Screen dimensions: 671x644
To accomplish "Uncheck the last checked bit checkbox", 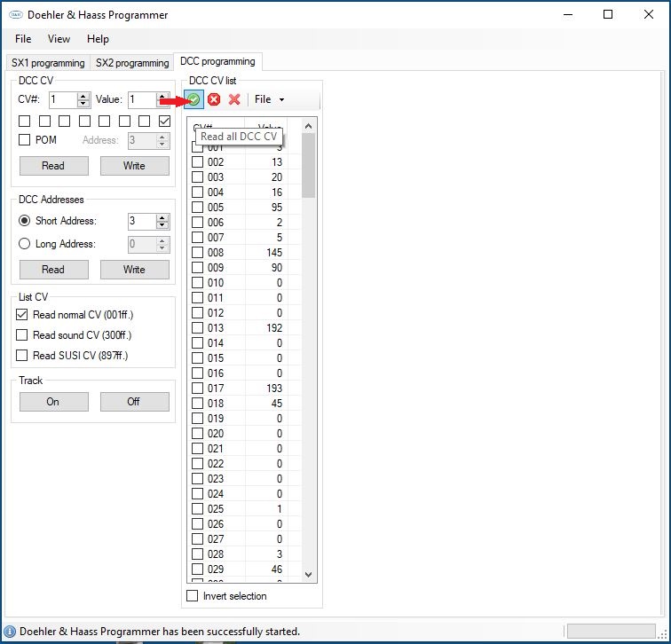I will click(164, 121).
